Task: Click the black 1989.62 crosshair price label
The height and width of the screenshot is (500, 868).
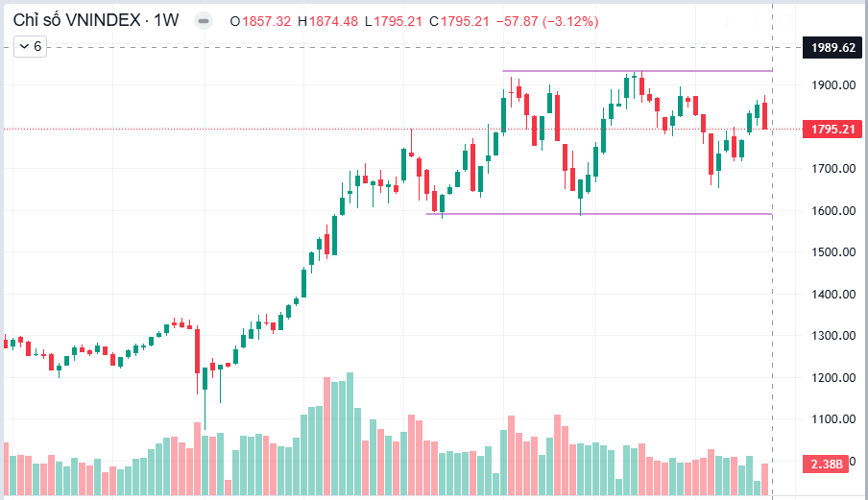Action: [x=832, y=48]
